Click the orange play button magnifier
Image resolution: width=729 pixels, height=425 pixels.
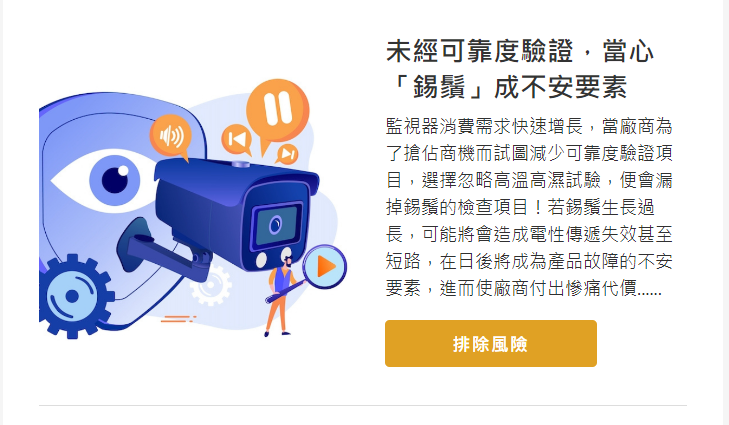point(325,267)
